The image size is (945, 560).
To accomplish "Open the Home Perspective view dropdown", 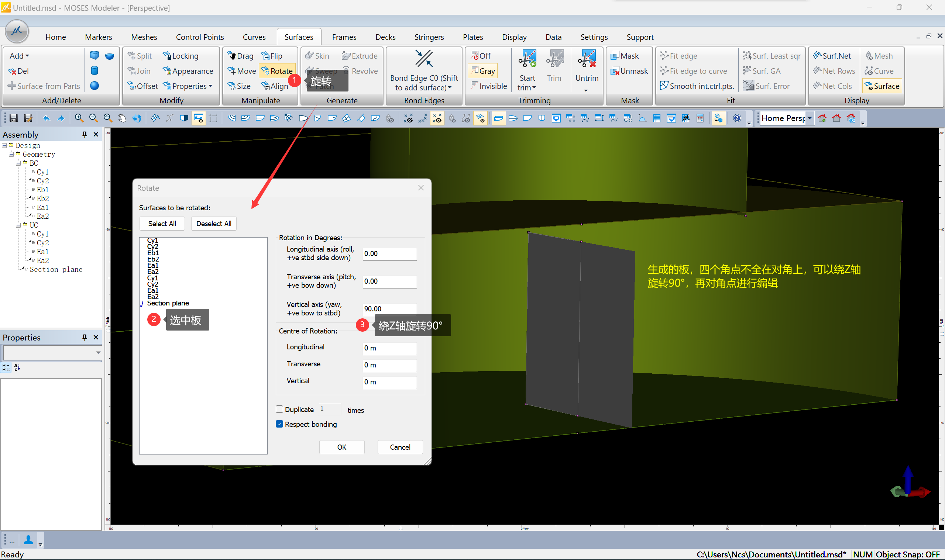I will coord(809,118).
